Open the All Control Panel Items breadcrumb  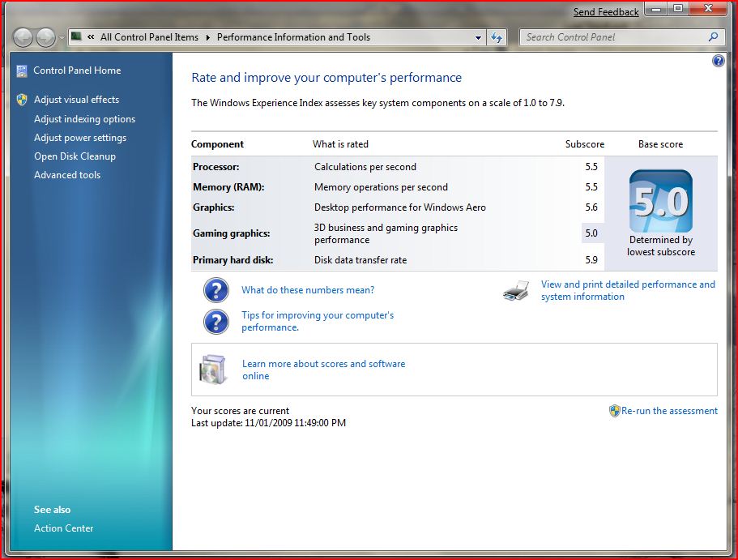149,37
